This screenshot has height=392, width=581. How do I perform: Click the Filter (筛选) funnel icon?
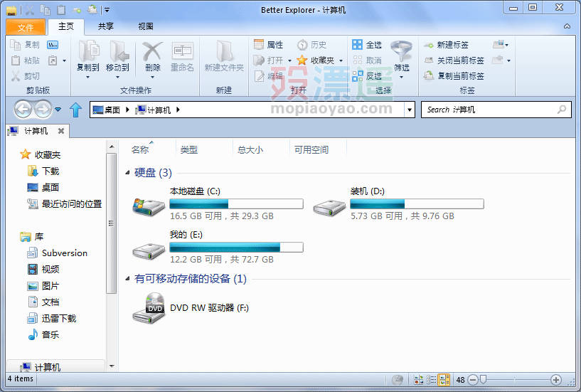[401, 51]
